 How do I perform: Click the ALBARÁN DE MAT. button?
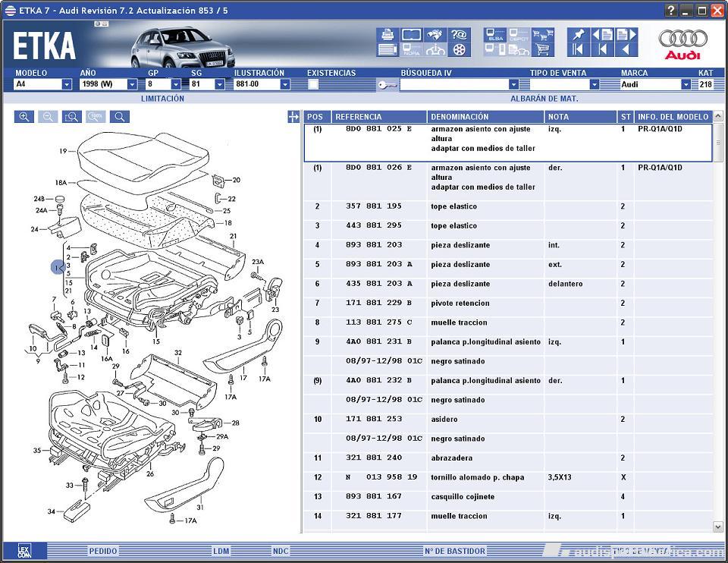(x=544, y=99)
